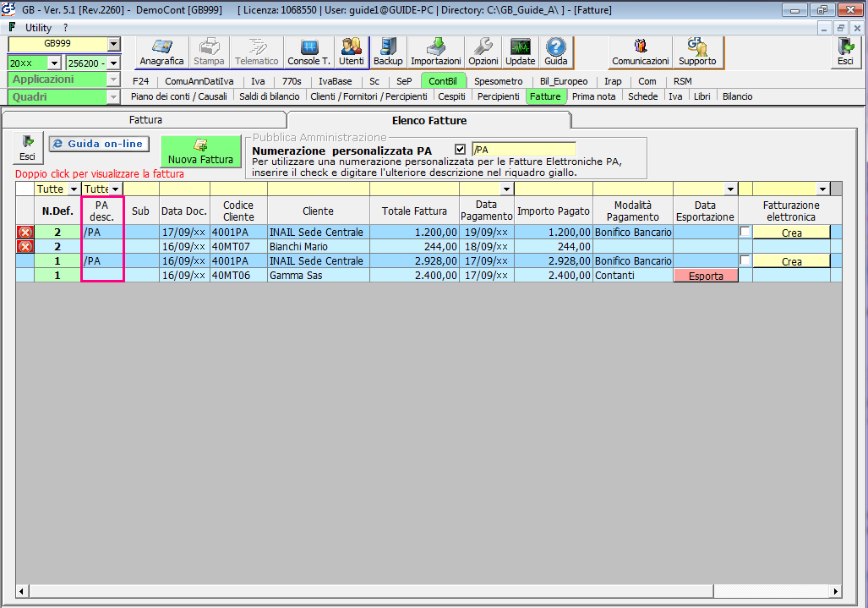Launch Console T. from the toolbar
868x608 pixels.
click(x=308, y=52)
